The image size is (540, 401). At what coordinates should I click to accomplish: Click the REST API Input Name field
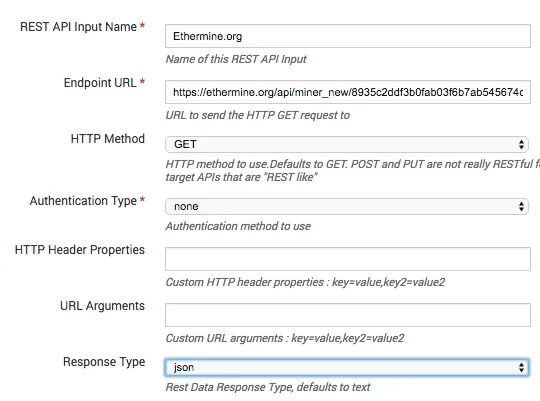[347, 36]
